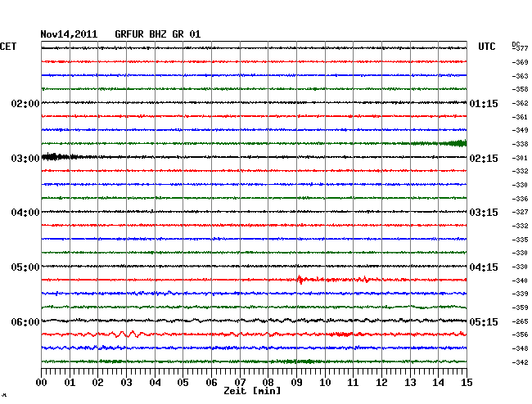
Task: Click the "03" minute axis label
Action: click(126, 383)
